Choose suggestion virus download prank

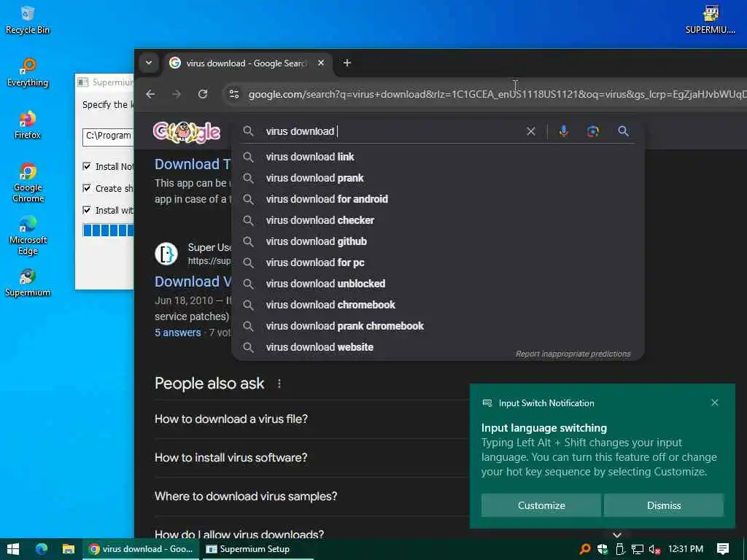point(438,178)
